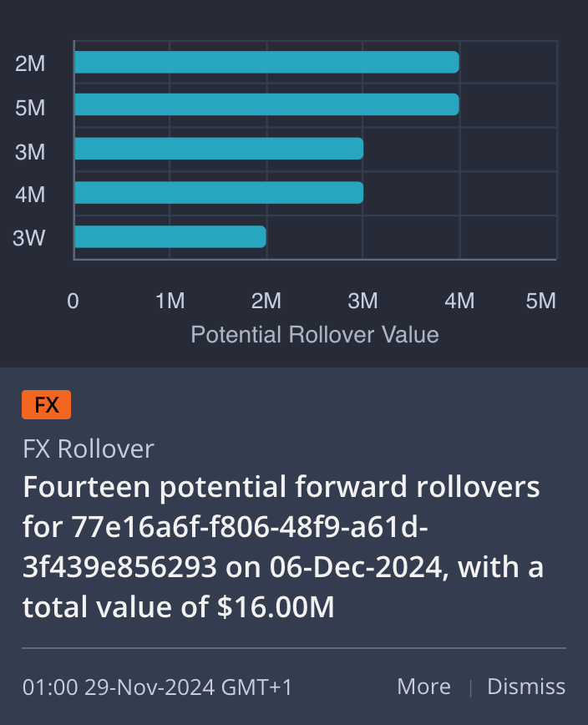Screen dimensions: 588x725
Task: Dismiss the FX Rollover notification
Action: click(x=526, y=687)
